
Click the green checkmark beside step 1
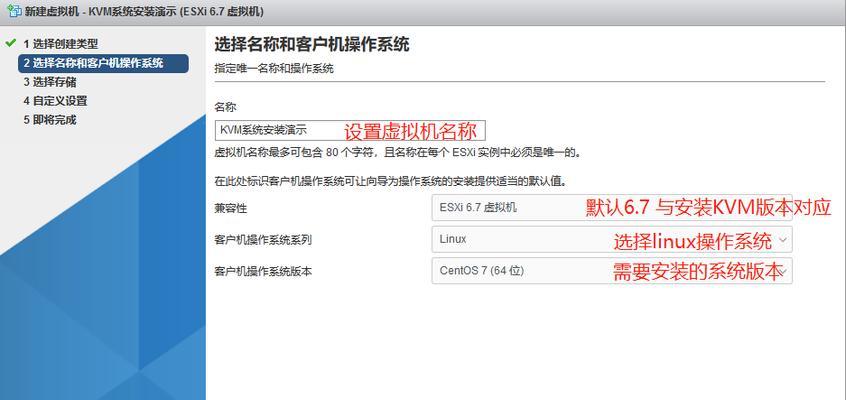coord(10,43)
